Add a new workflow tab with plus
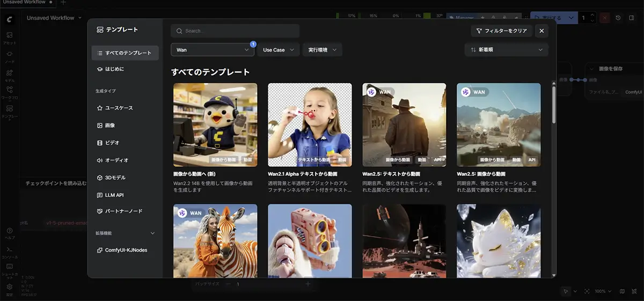The width and height of the screenshot is (644, 301). click(63, 3)
